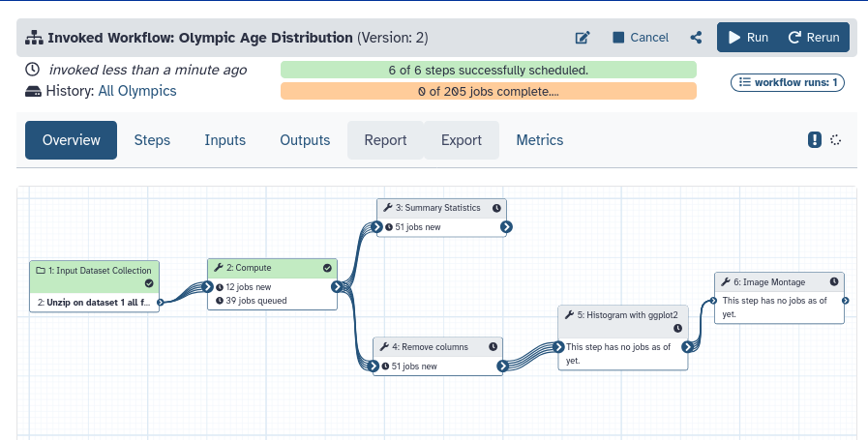
Task: Click the edit workflow pencil icon
Action: (583, 38)
